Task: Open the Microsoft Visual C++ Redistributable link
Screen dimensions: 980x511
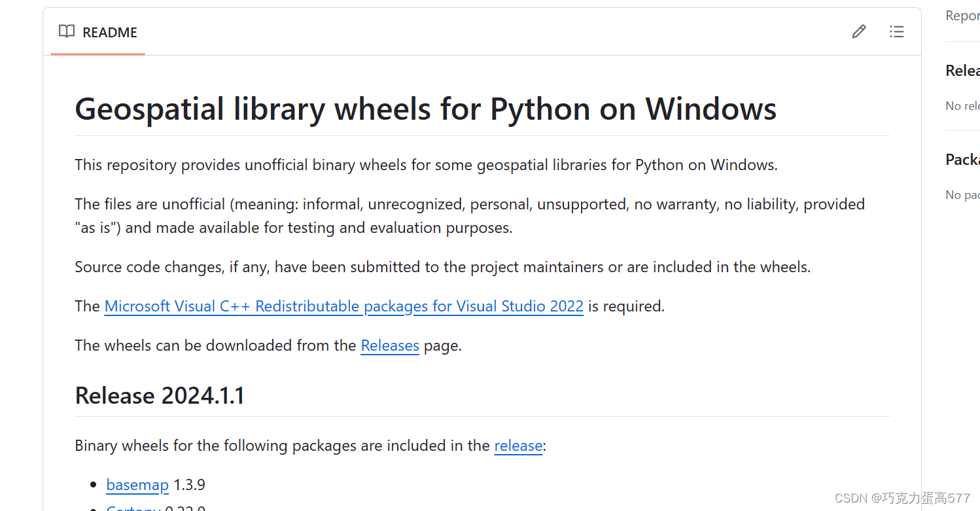Action: coord(343,306)
